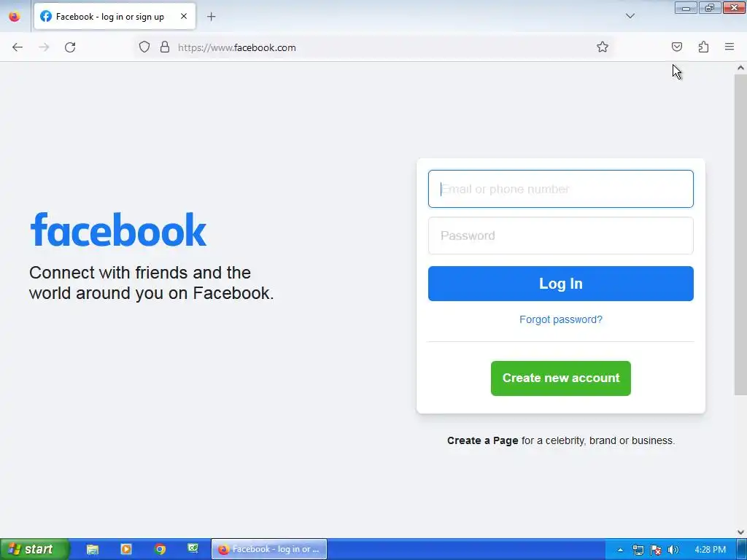Focus the Email or phone number field

point(561,189)
